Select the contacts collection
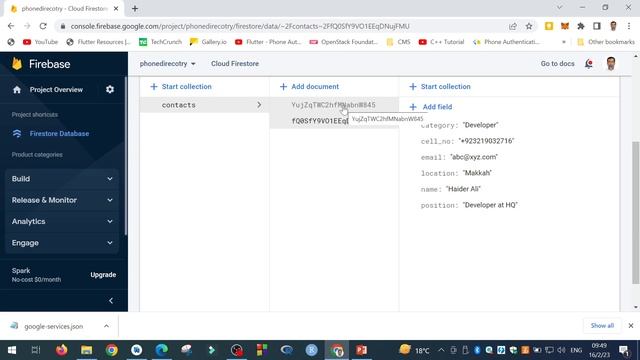The width and height of the screenshot is (640, 360). click(x=204, y=105)
